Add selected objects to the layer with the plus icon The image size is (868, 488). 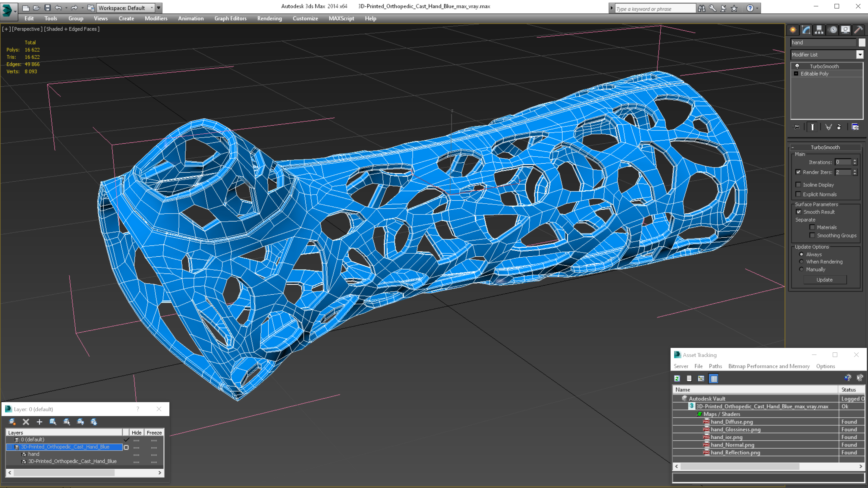pyautogui.click(x=39, y=422)
